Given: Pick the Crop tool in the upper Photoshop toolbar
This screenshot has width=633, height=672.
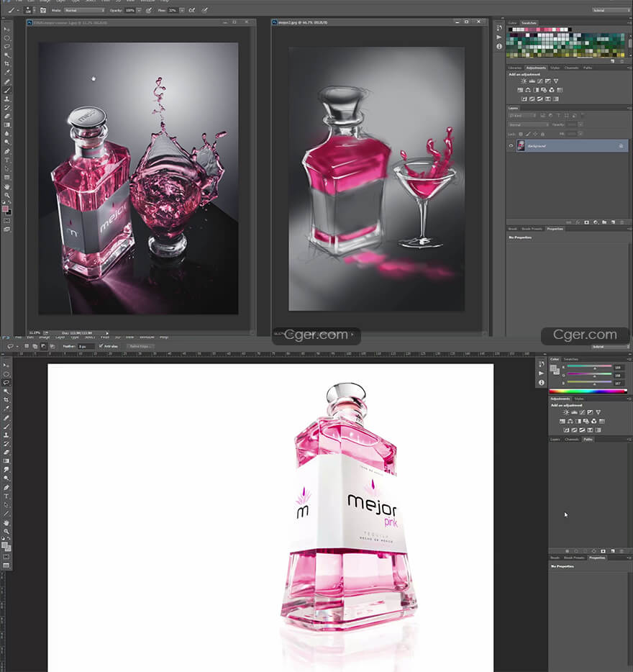Looking at the screenshot, I should 7,64.
